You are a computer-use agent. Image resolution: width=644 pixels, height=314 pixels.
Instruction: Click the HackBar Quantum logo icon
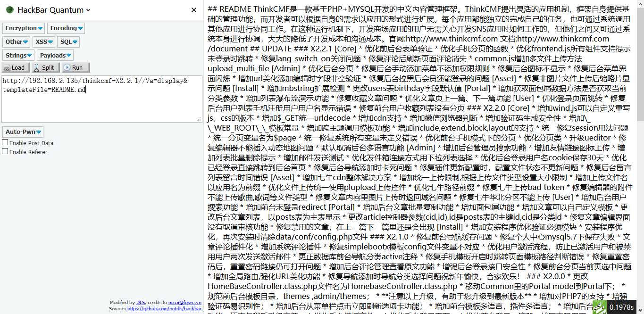(9, 10)
